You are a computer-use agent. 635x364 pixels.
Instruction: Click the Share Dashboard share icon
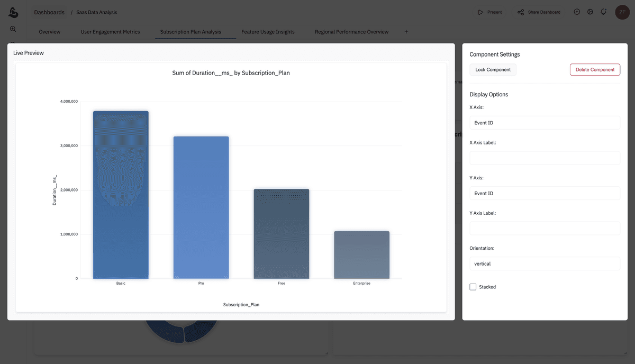click(521, 12)
